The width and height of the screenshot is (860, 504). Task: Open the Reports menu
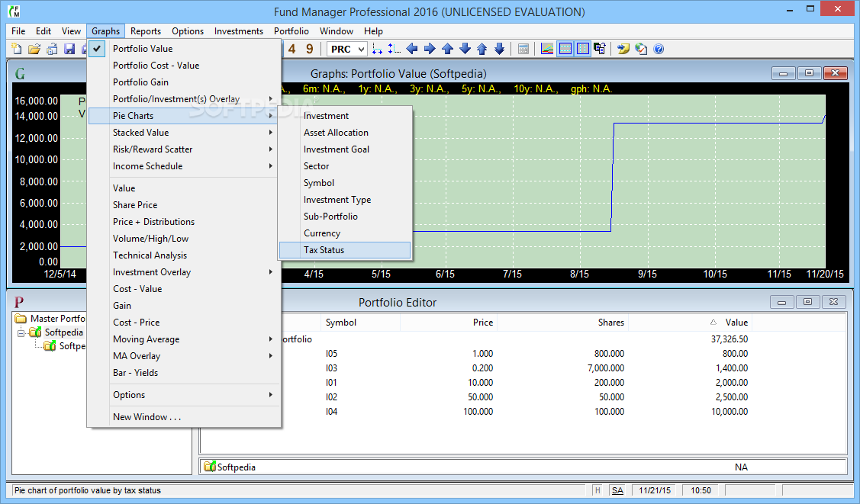pos(145,31)
